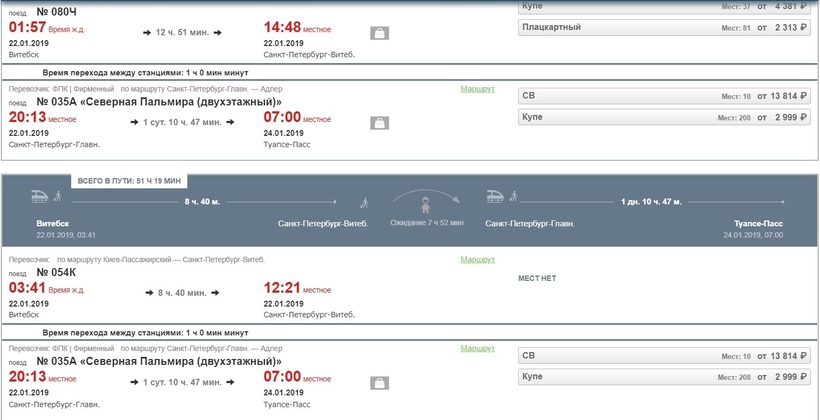
Task: Choose СВ class in bottom 035А block
Action: click(664, 356)
